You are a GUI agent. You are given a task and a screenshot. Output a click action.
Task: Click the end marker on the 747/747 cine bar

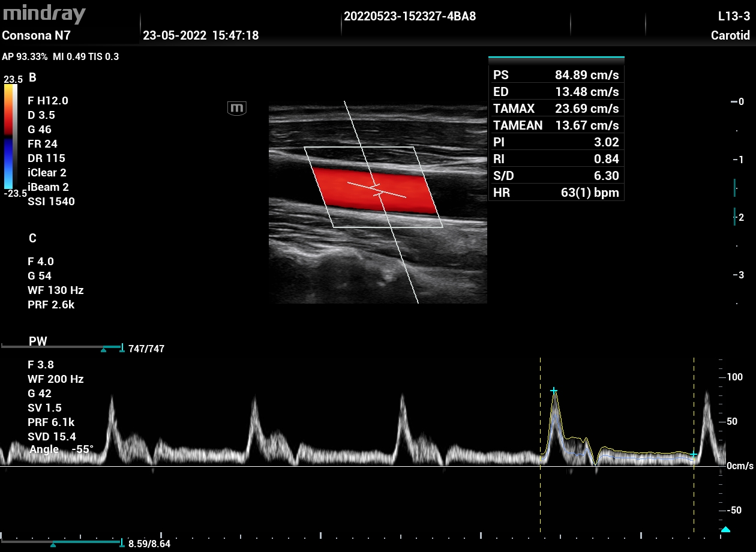pos(122,348)
